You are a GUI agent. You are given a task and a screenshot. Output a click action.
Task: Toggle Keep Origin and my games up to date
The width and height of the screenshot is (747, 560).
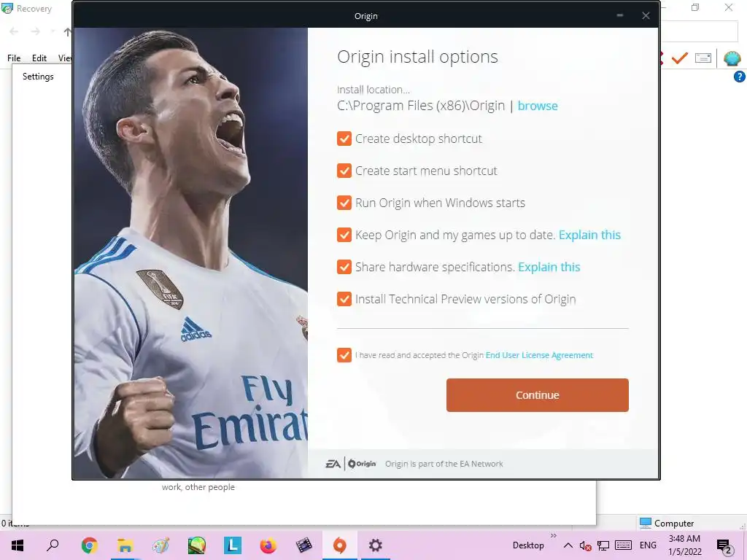[344, 235]
